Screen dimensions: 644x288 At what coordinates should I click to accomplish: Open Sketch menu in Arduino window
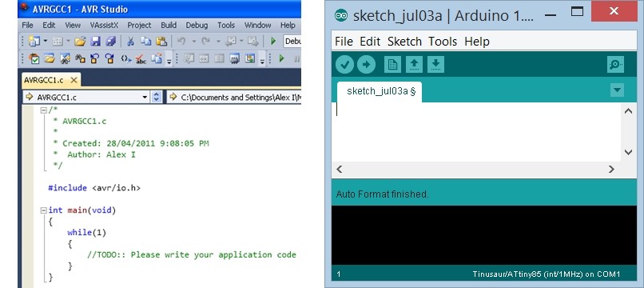(404, 42)
